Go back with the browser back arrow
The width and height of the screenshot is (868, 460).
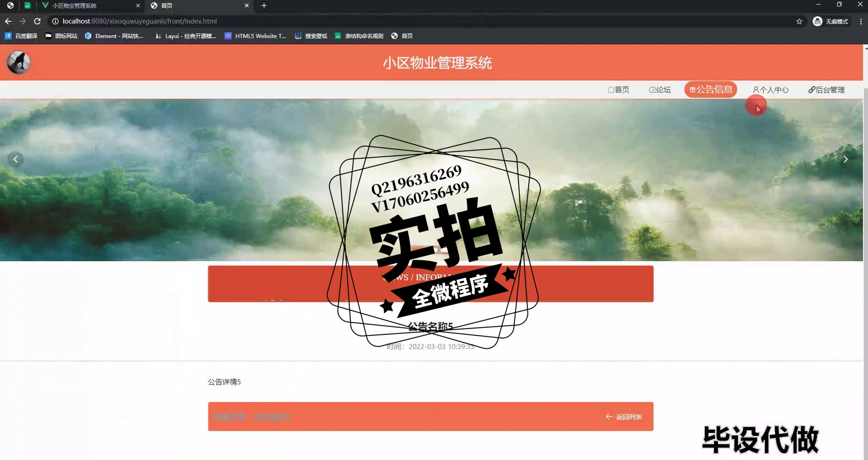click(x=8, y=21)
